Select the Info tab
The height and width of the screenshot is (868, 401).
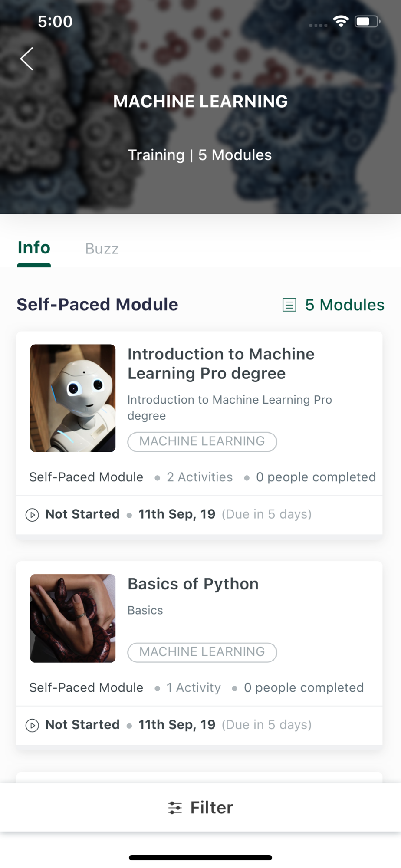34,248
